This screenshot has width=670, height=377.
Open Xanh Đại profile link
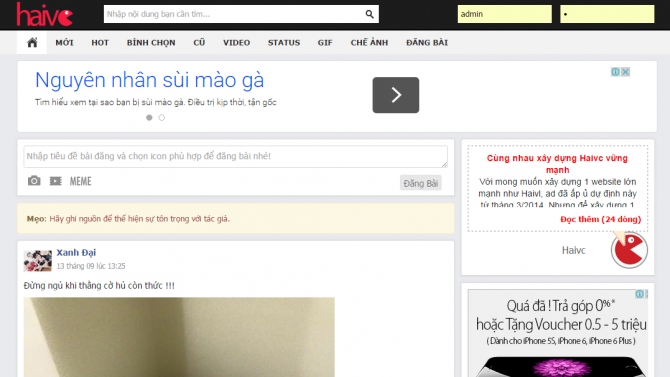(76, 252)
